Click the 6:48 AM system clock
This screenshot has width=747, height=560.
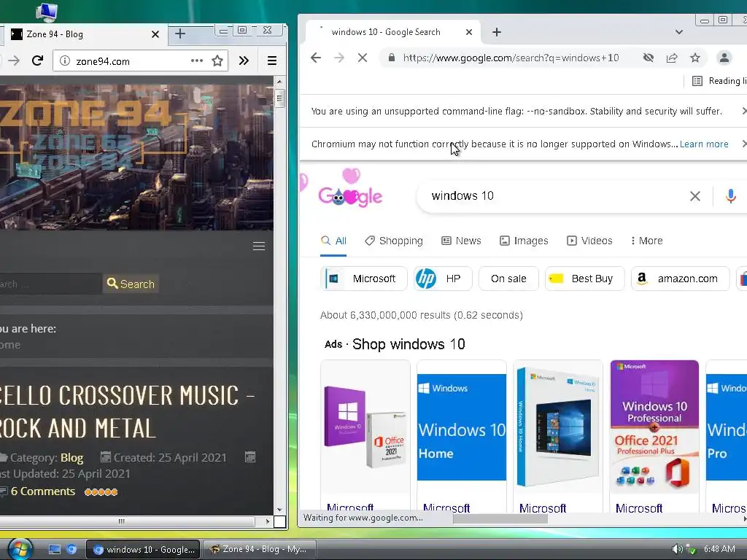point(719,549)
